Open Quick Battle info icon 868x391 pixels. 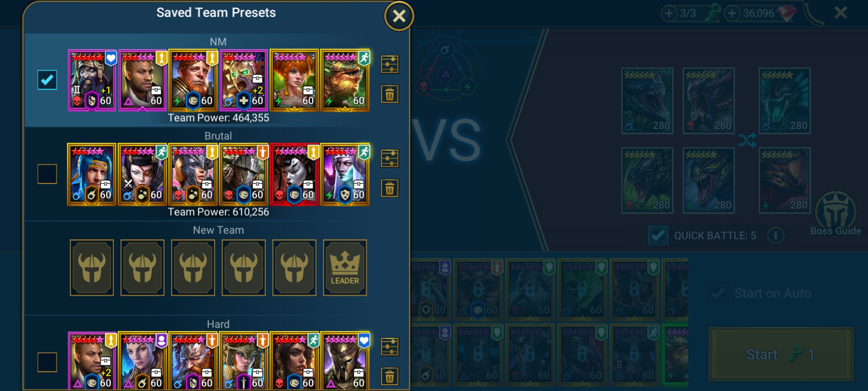(x=775, y=236)
